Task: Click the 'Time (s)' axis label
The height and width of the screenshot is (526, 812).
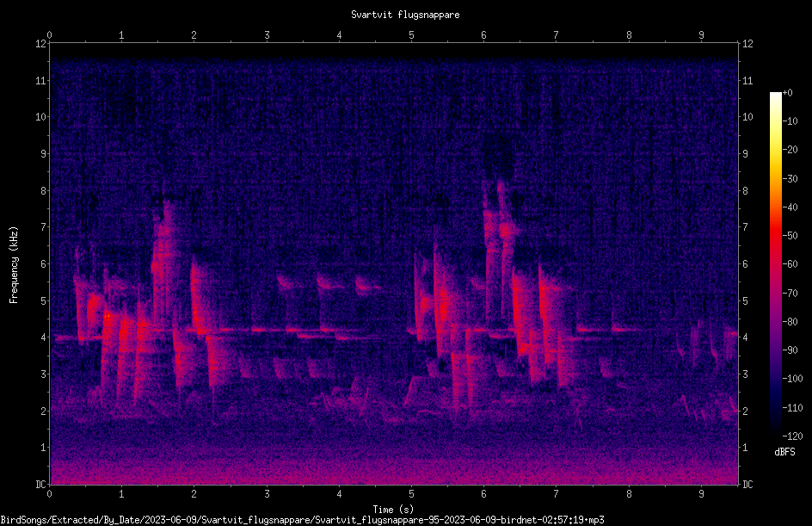Action: coord(393,510)
